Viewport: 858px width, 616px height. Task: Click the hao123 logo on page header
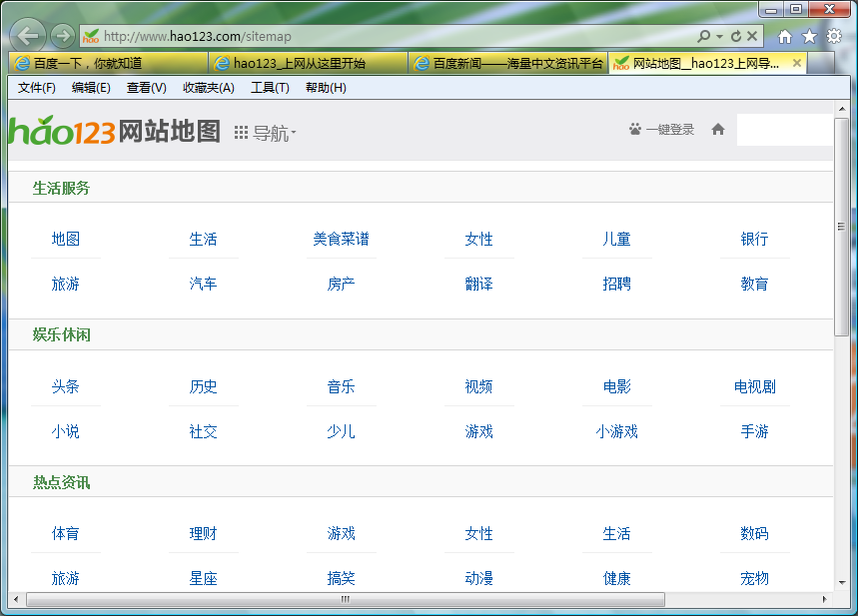click(x=62, y=131)
